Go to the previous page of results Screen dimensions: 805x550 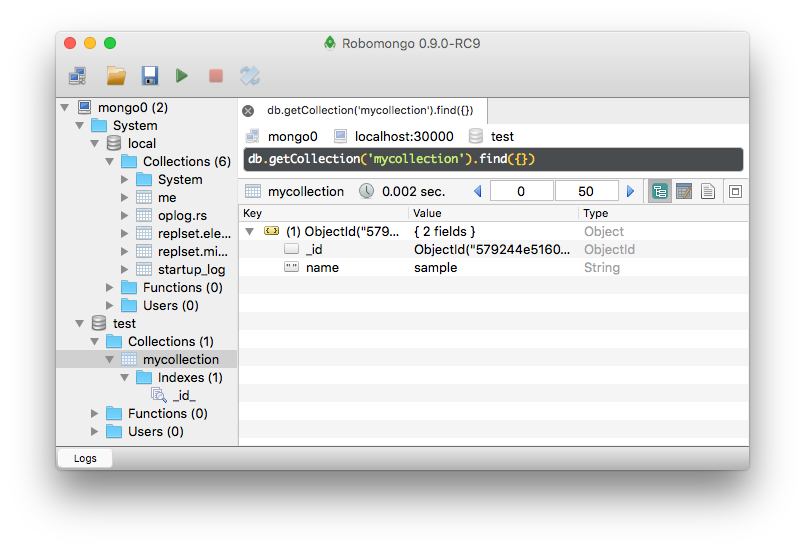coord(478,192)
